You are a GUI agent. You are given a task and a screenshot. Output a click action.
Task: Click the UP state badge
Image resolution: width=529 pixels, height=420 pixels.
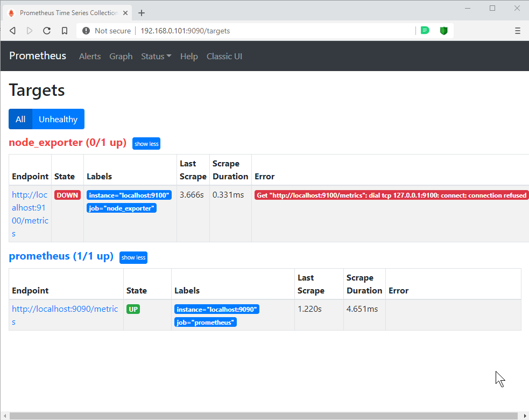[x=133, y=309]
